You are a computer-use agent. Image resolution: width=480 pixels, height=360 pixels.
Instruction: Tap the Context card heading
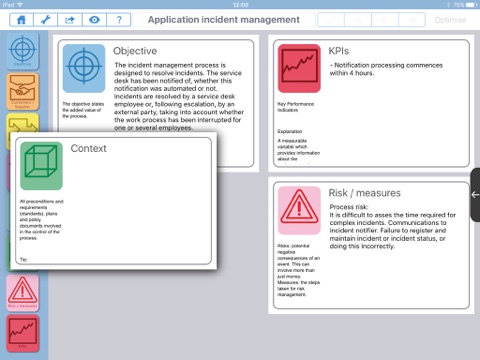88,148
